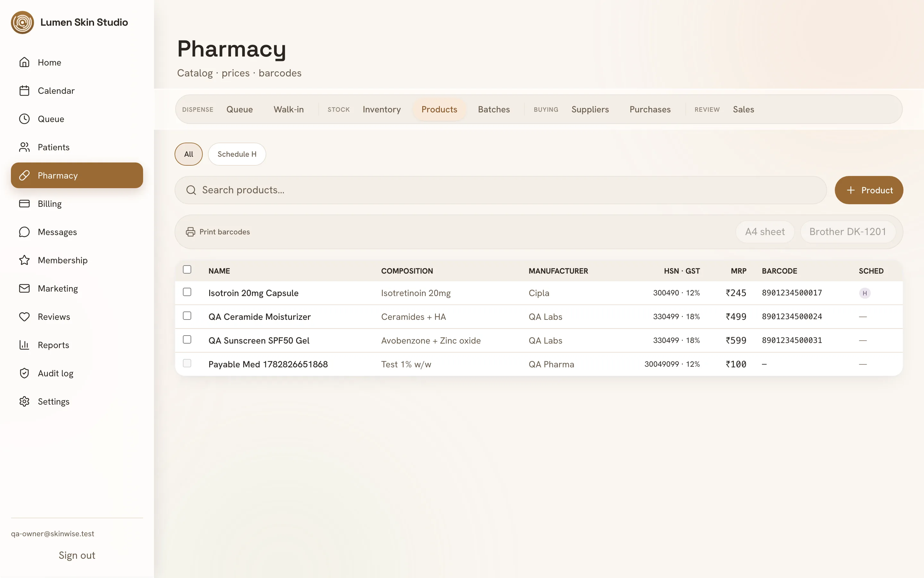
Task: Open the Sales tab under Review
Action: (744, 109)
